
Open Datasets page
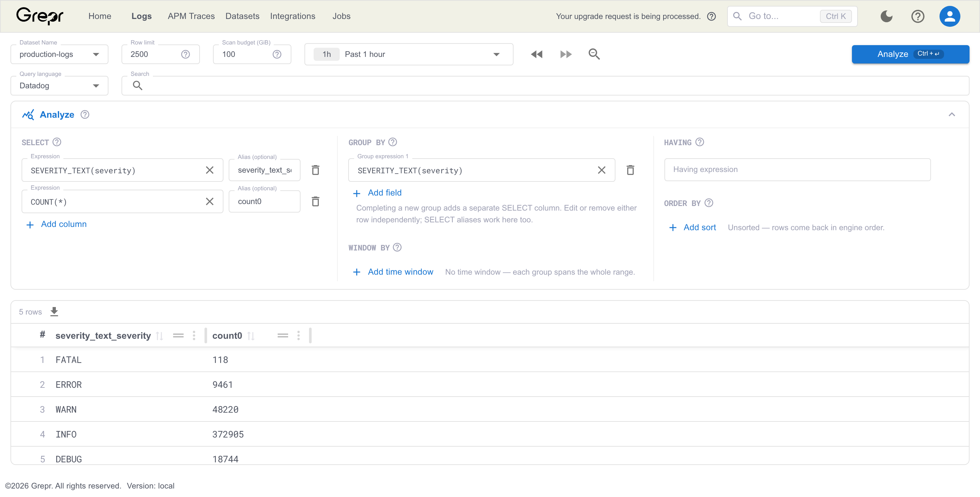pyautogui.click(x=242, y=16)
